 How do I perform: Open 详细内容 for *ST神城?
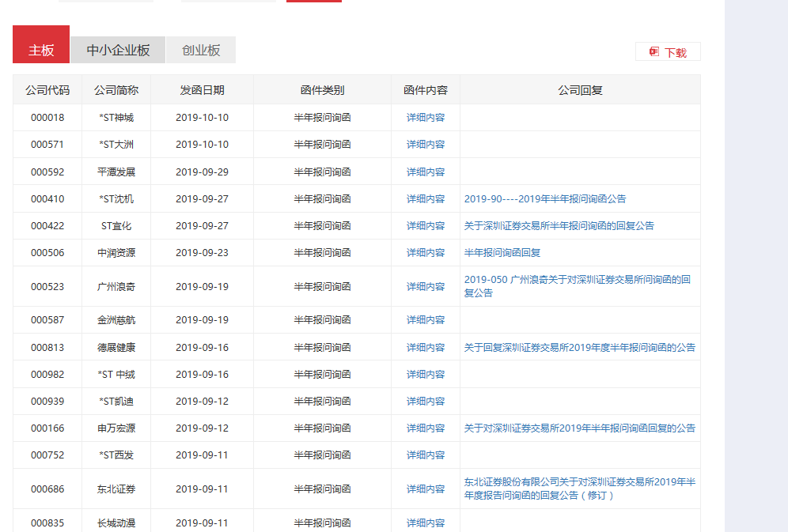click(x=426, y=118)
